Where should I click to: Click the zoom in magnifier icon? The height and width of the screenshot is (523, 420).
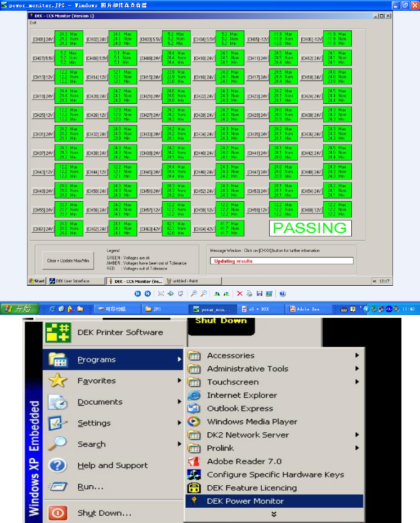(x=194, y=294)
